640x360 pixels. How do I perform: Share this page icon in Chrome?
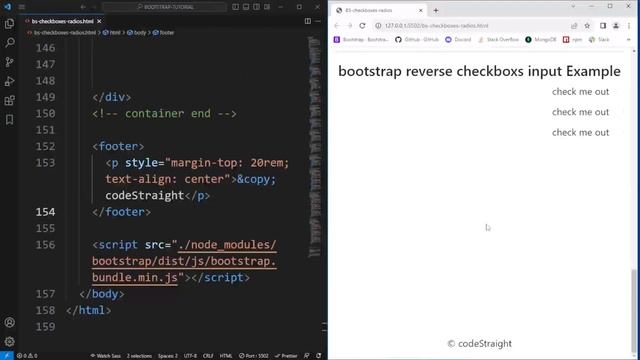tap(574, 25)
